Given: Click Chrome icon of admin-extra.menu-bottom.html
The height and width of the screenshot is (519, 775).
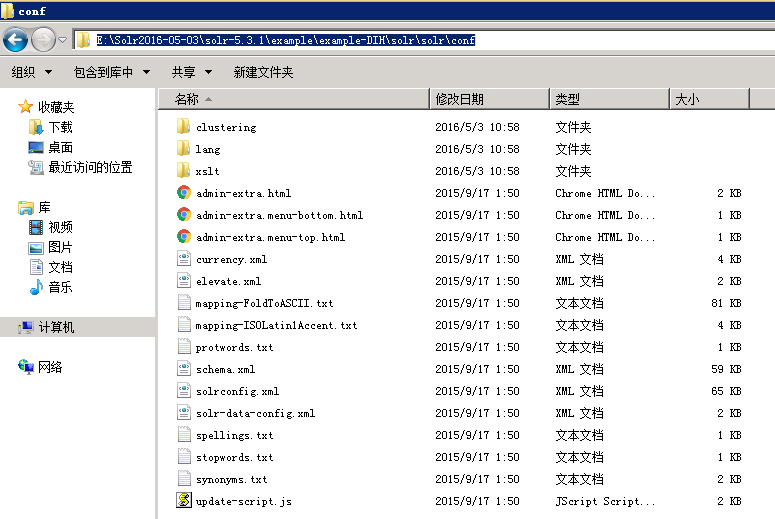Looking at the screenshot, I should (184, 215).
